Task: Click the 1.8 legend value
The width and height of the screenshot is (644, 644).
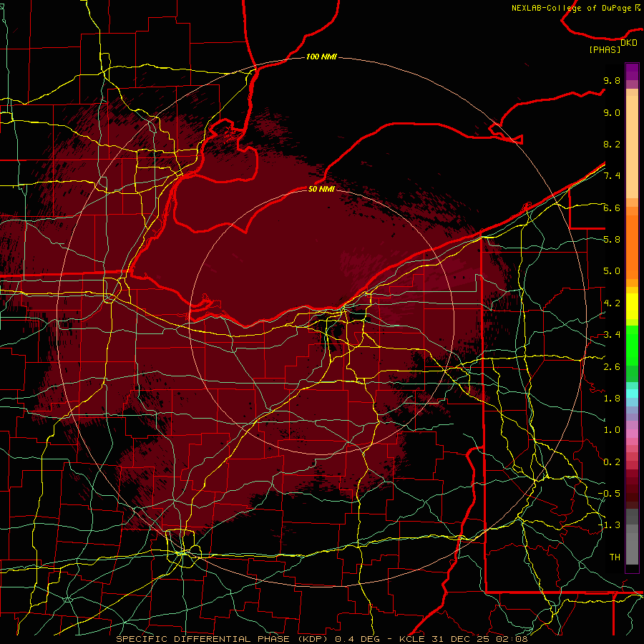Action: tap(612, 399)
